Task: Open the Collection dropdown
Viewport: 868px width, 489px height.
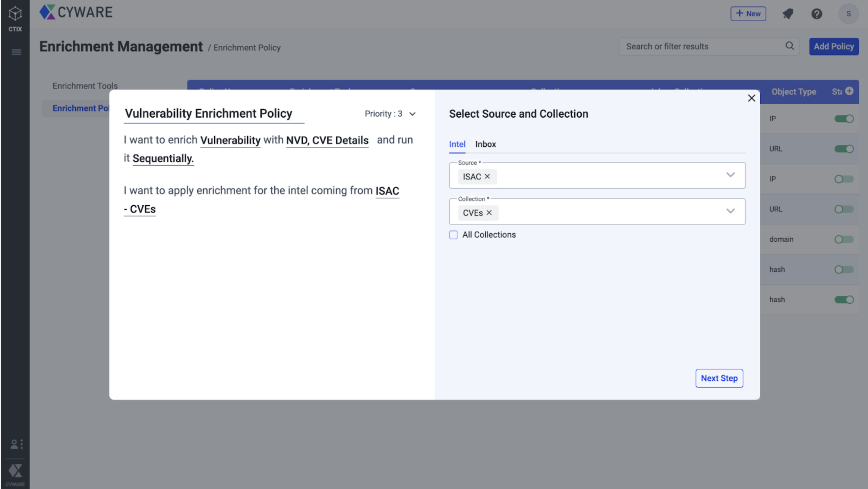Action: [x=730, y=211]
